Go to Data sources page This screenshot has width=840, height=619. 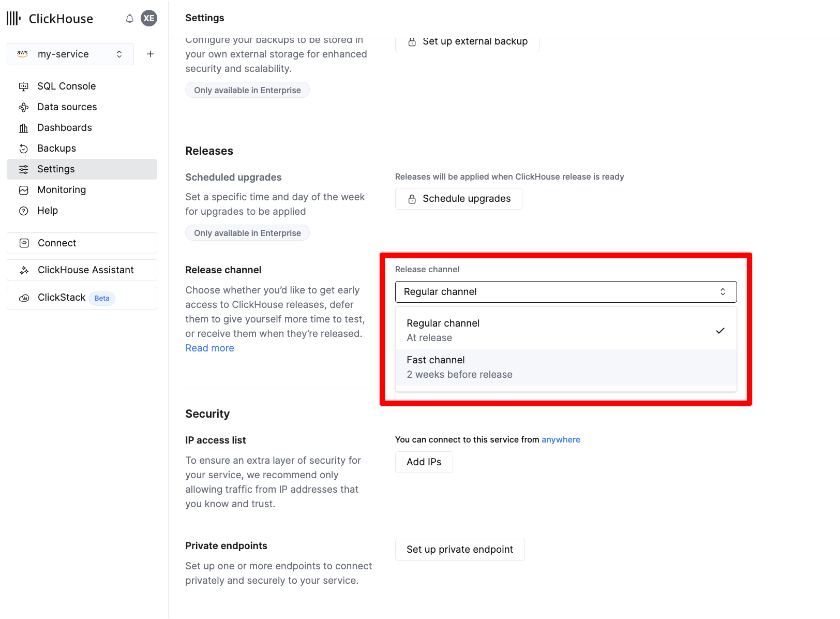pos(67,107)
